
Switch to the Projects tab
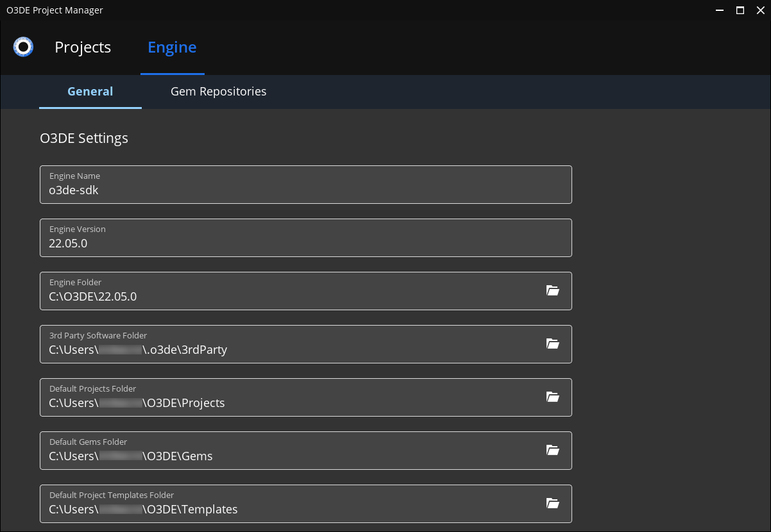pos(83,47)
